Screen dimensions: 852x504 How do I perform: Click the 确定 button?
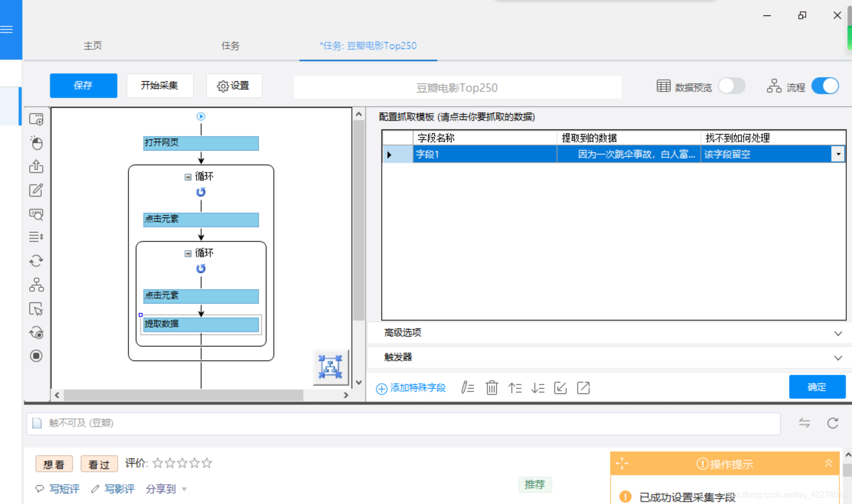point(817,387)
